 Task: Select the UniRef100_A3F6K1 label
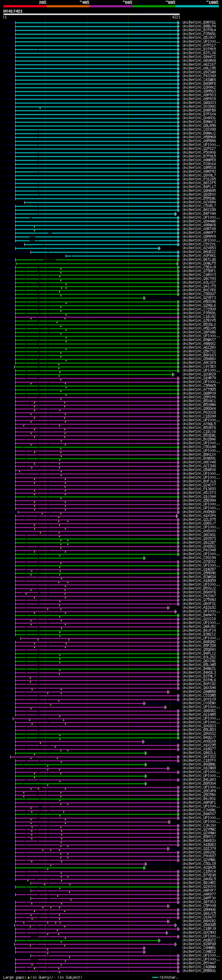199,256
